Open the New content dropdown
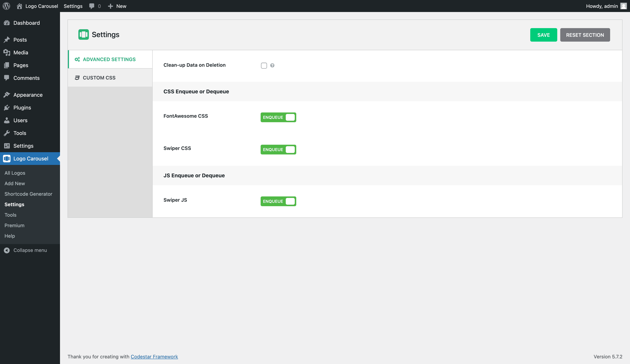 click(117, 6)
